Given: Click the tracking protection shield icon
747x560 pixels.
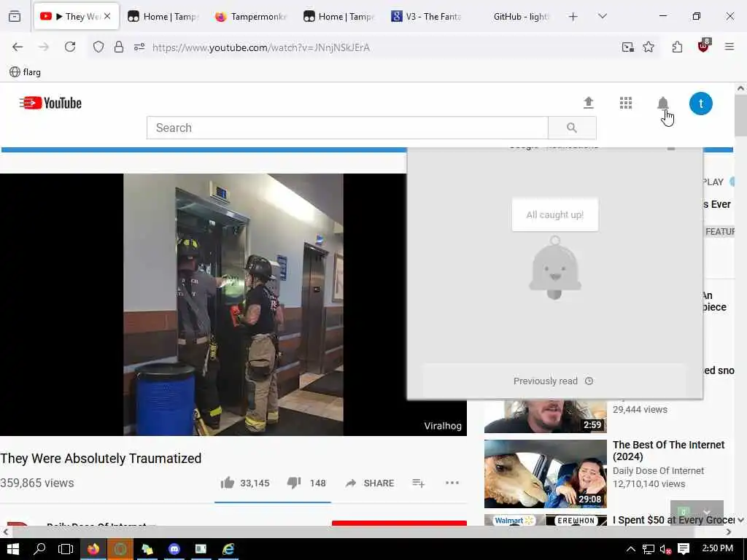Looking at the screenshot, I should pyautogui.click(x=98, y=47).
